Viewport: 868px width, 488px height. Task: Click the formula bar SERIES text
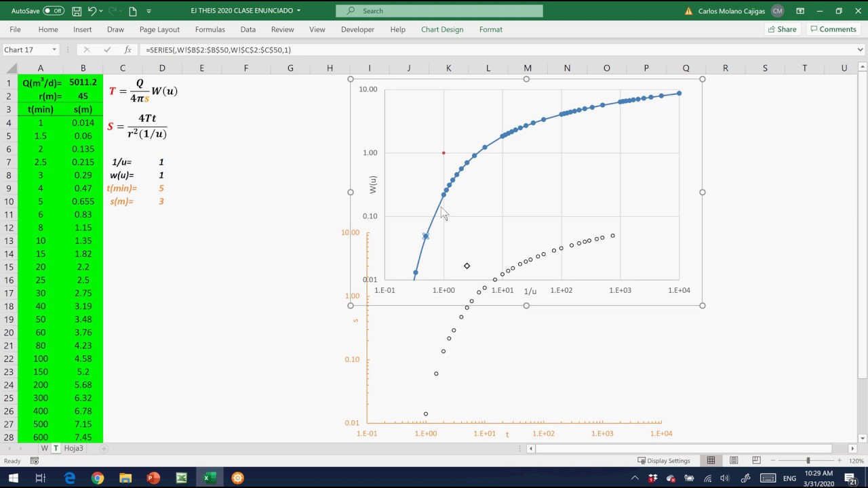pos(218,49)
